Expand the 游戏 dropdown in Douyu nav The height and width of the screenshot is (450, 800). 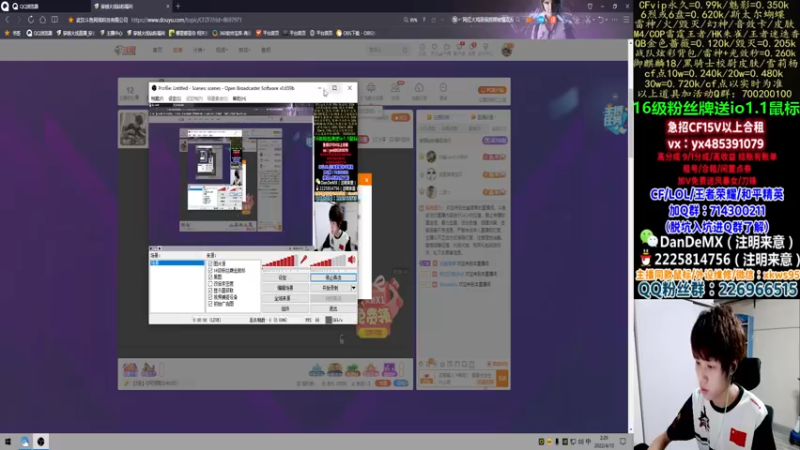[244, 50]
